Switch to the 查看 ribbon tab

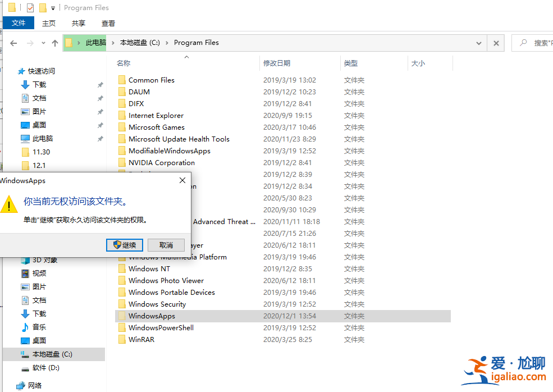pyautogui.click(x=108, y=23)
